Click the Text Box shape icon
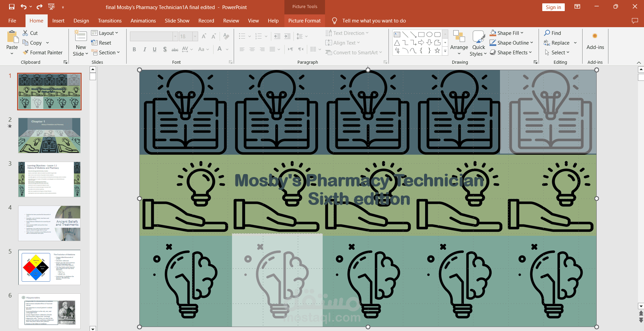Viewport: 644px width, 331px height. pyautogui.click(x=397, y=34)
